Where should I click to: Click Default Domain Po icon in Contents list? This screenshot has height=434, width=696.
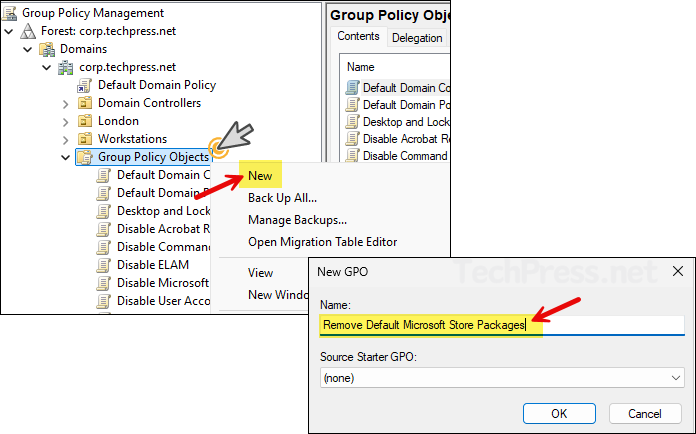coord(352,105)
